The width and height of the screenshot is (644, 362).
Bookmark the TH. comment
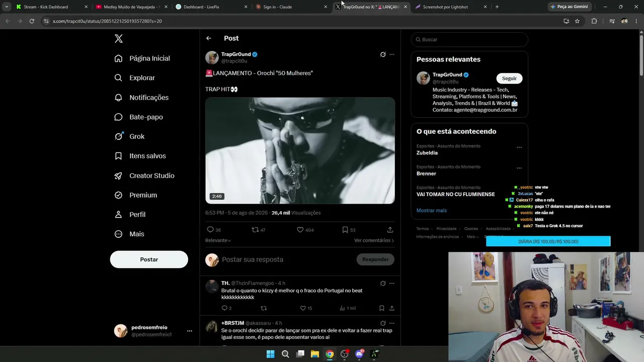382,308
